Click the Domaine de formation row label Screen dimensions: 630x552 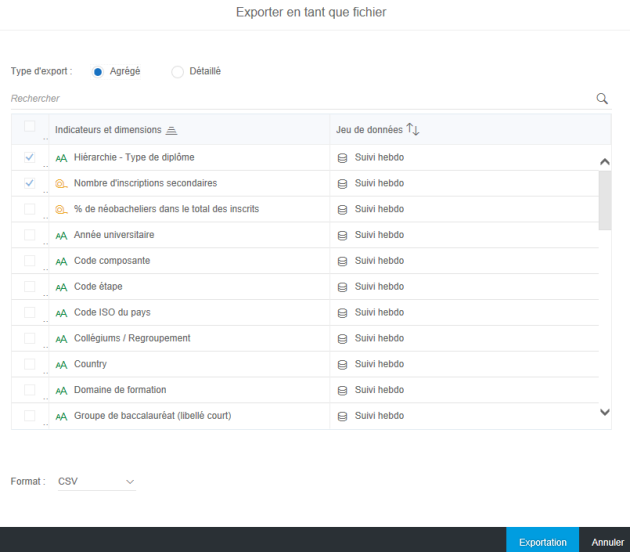click(120, 390)
